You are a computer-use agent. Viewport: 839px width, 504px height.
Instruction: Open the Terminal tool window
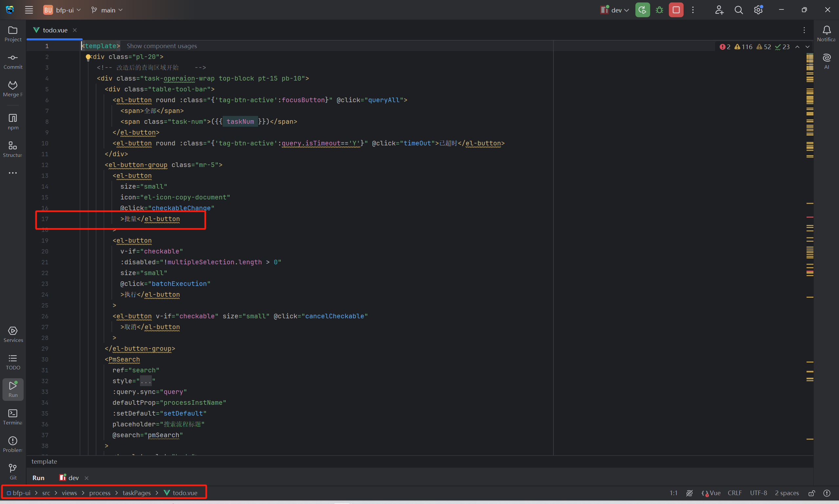(12, 417)
